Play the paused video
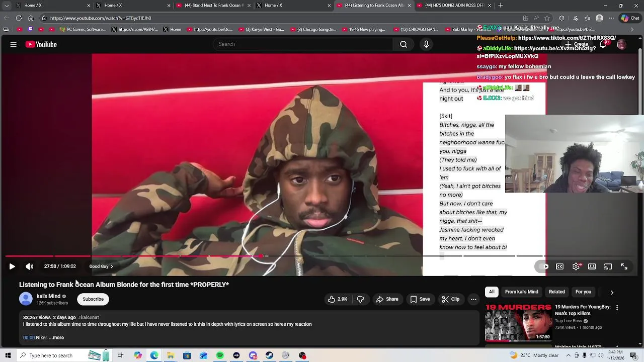Screen dimensions: 644x362 tap(12, 266)
